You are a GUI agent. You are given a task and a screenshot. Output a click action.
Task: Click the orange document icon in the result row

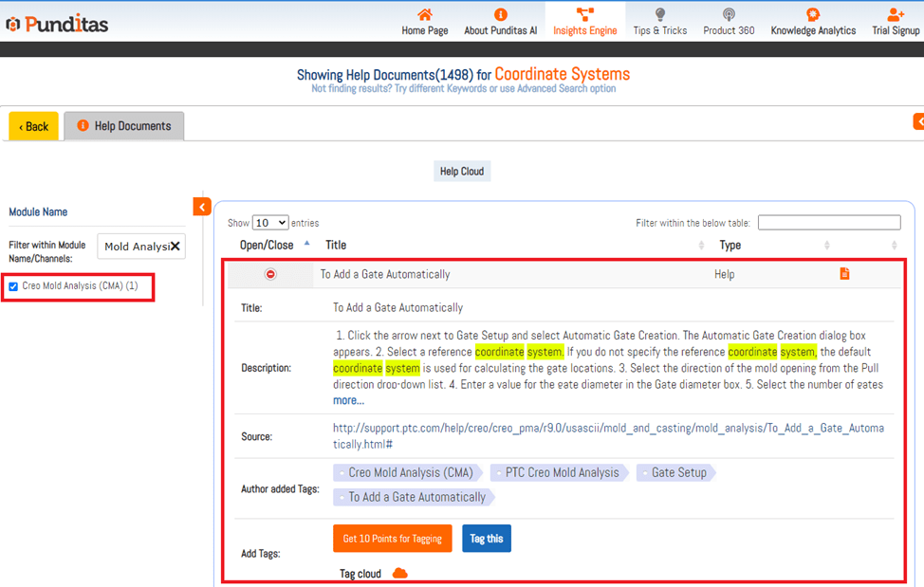coord(844,274)
